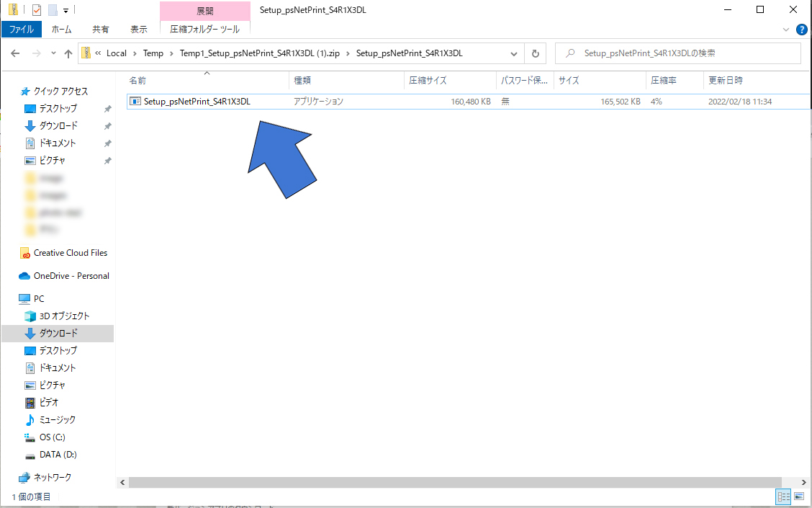Click the Help question mark icon
Viewport: 812px width, 508px height.
801,30
